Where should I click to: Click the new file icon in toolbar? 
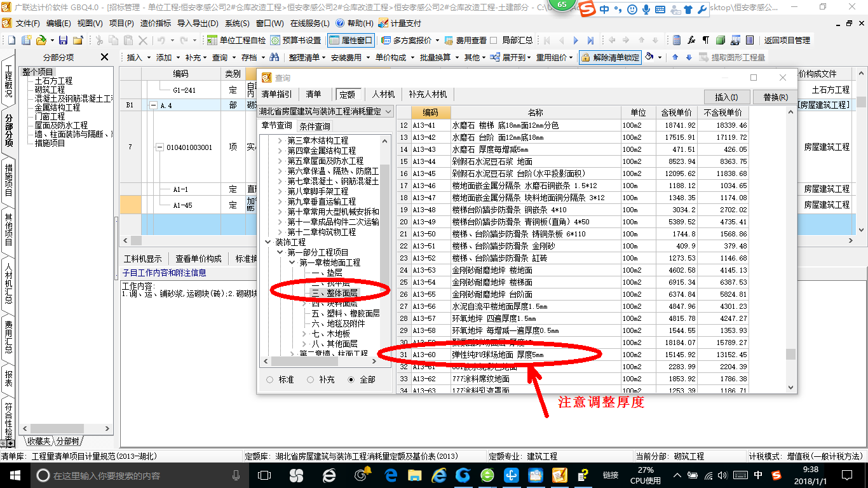[11, 40]
